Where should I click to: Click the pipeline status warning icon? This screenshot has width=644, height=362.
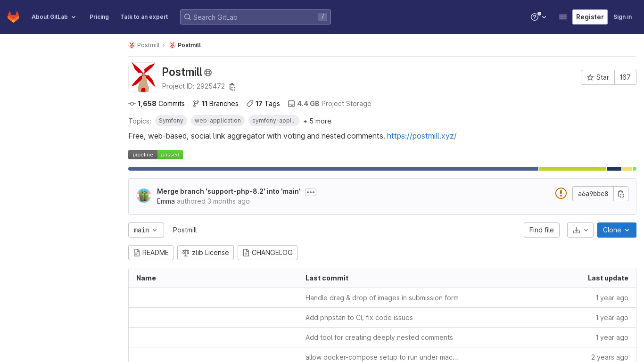[x=561, y=193]
